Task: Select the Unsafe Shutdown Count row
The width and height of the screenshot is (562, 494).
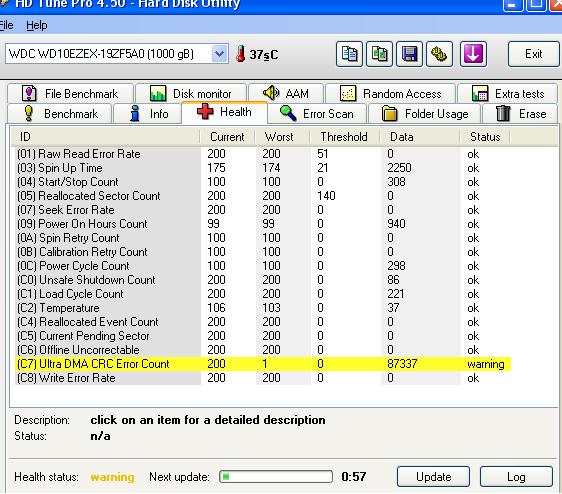Action: [263, 280]
